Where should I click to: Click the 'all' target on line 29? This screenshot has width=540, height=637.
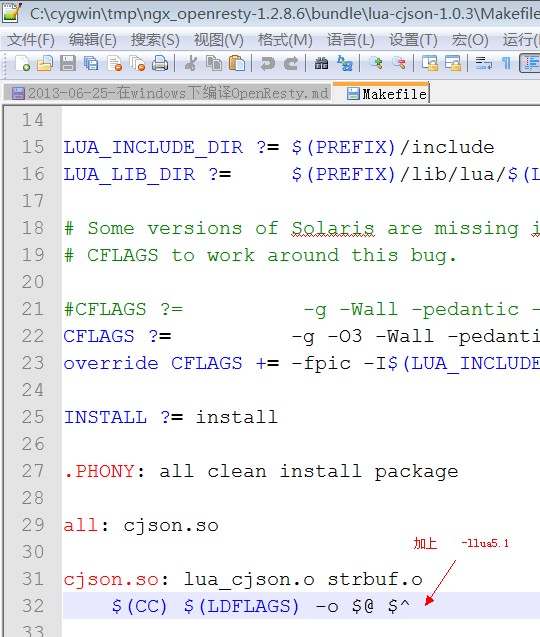(81, 525)
